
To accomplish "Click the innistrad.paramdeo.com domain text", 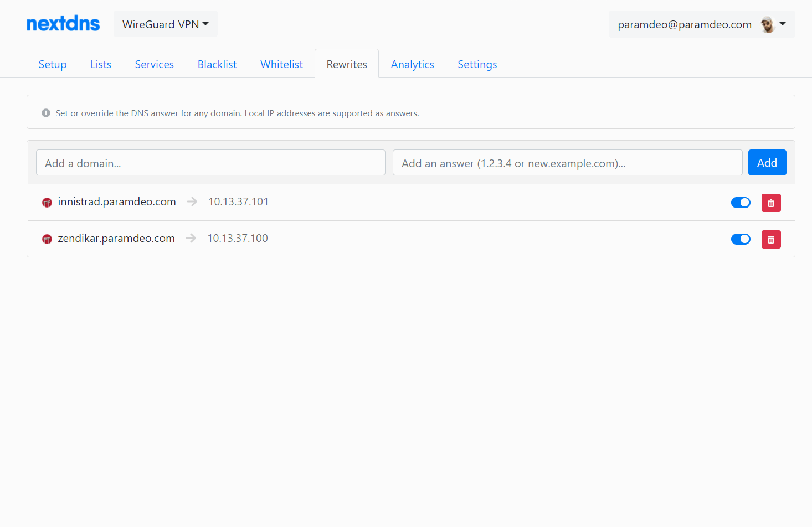I will [x=117, y=201].
